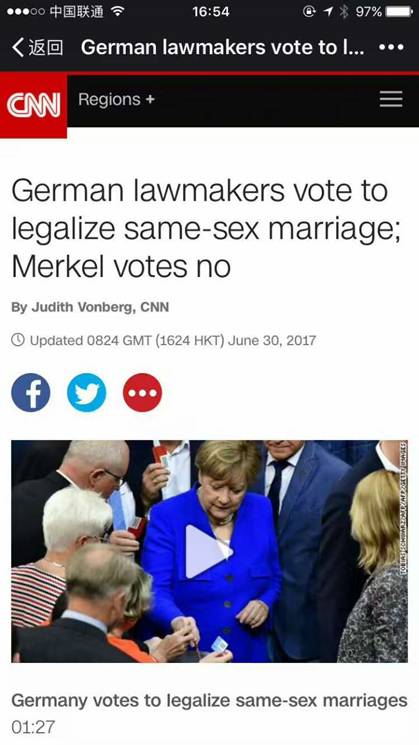Select the Judith Vonberg author byline
This screenshot has height=745, width=419.
[x=90, y=307]
